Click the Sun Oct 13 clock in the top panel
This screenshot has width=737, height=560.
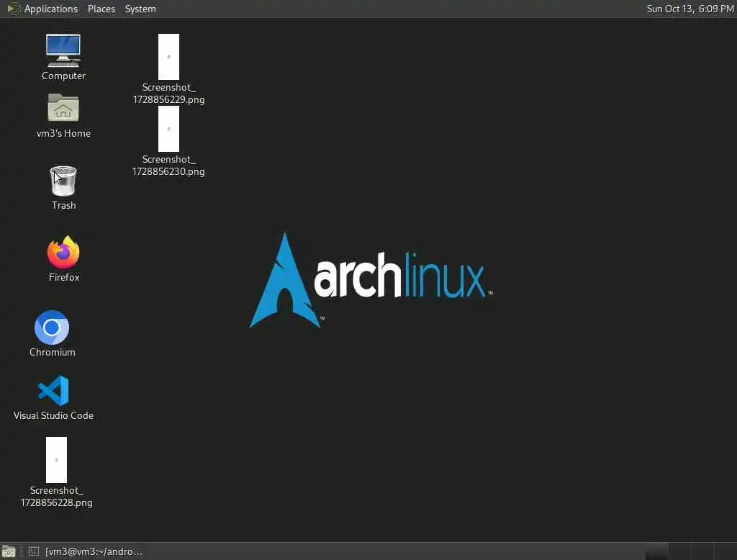pyautogui.click(x=689, y=9)
